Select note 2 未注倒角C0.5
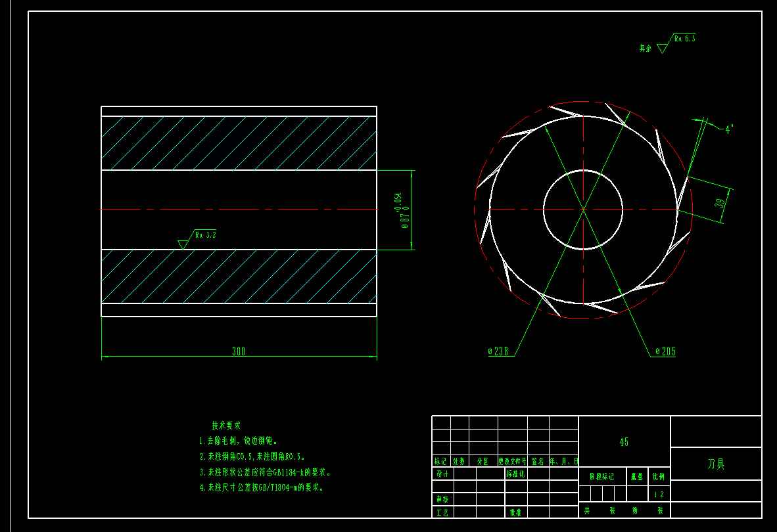Viewport: 777px width, 532px height. click(252, 456)
